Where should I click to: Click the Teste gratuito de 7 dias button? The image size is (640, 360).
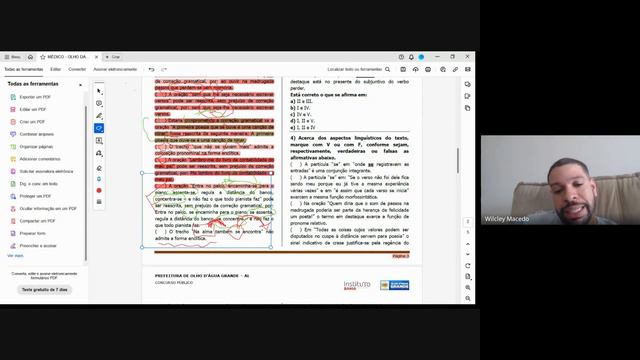pos(44,289)
